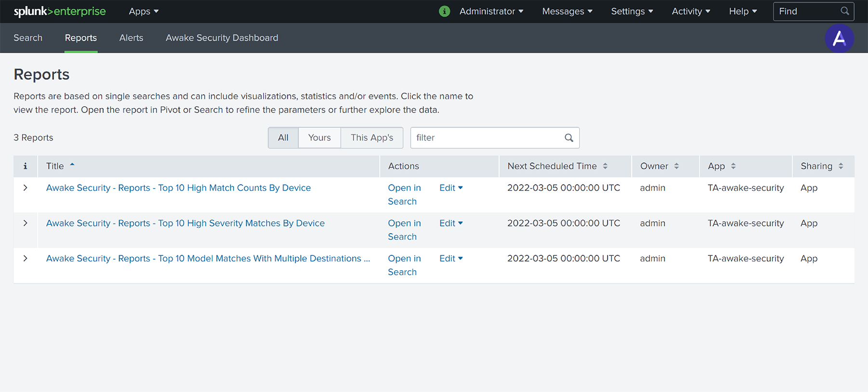Sort by Title column arrow

(x=72, y=165)
